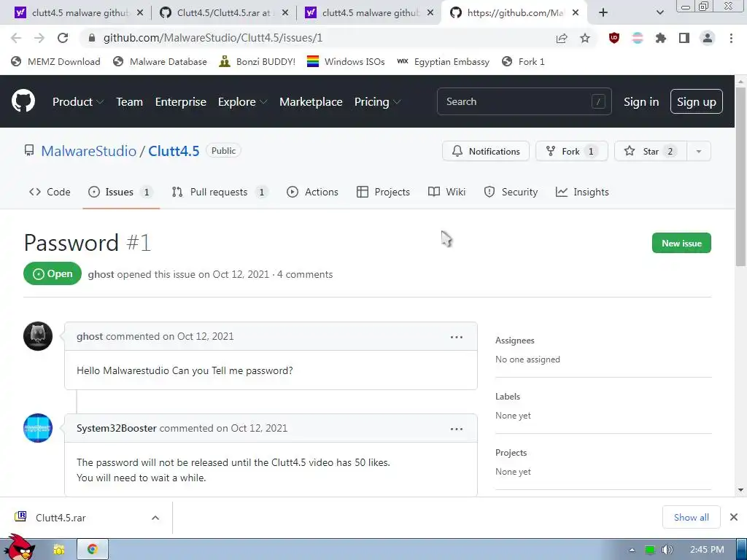Open the Clutt4.5 repository name link
This screenshot has width=747, height=560.
[x=174, y=151]
